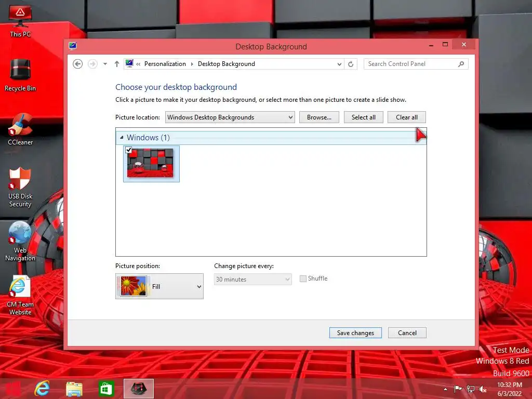Click the Desktop Background breadcrumb

(227, 64)
